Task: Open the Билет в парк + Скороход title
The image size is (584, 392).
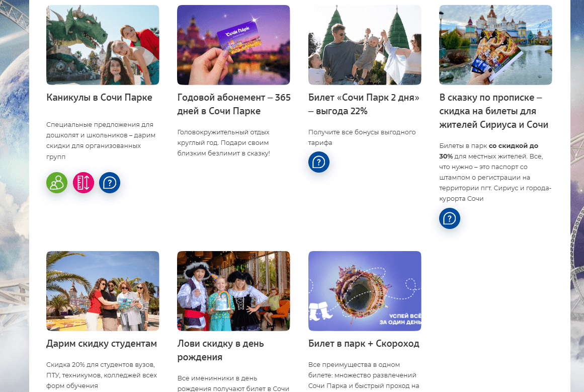Action: click(364, 344)
